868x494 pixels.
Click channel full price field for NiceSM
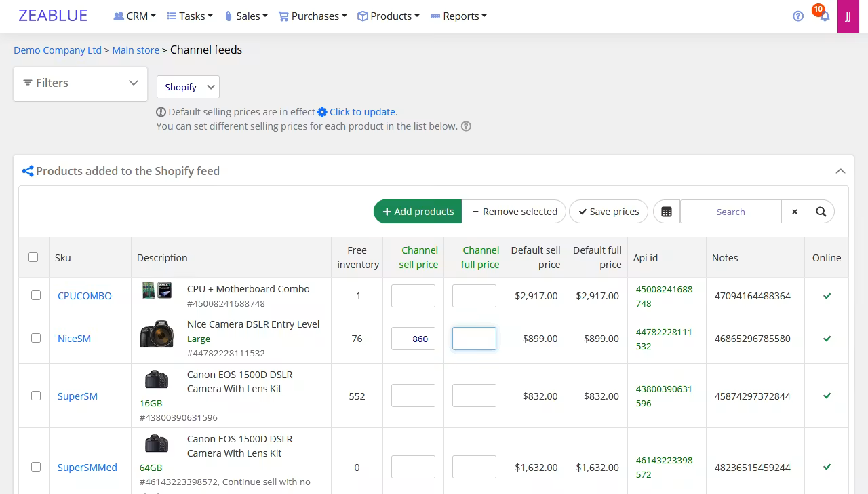474,339
